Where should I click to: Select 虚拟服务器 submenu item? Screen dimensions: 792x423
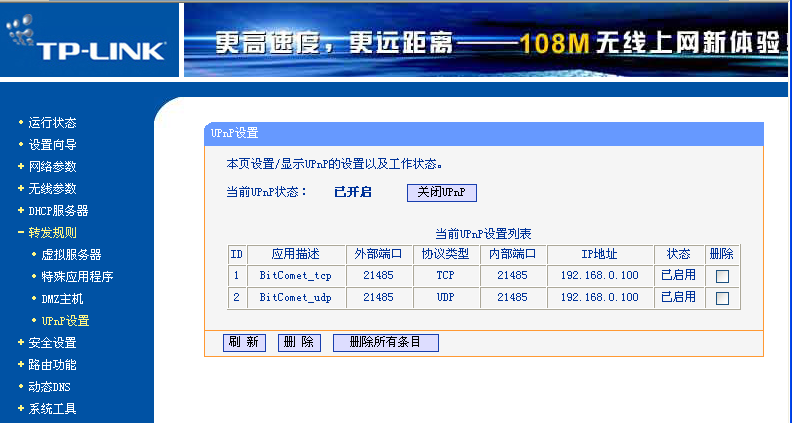[70, 255]
